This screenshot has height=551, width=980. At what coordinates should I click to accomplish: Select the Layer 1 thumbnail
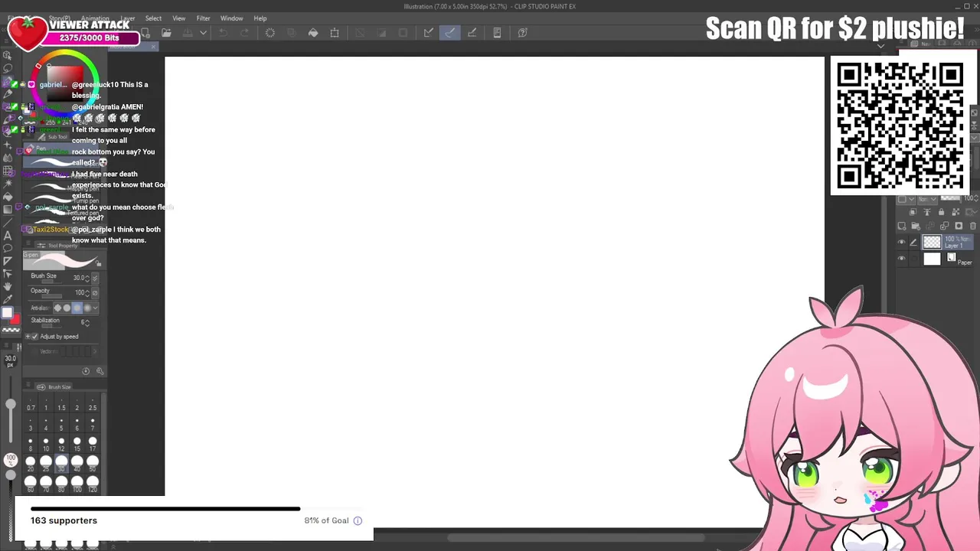(932, 243)
